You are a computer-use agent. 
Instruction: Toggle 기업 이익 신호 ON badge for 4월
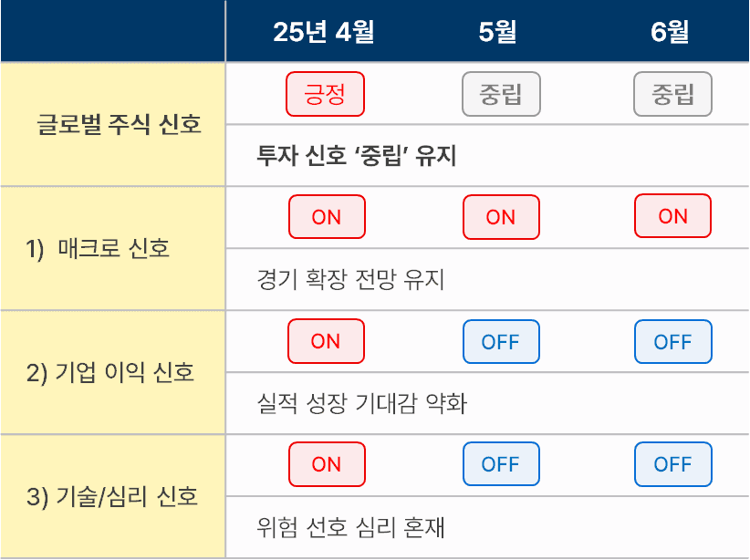(x=326, y=341)
